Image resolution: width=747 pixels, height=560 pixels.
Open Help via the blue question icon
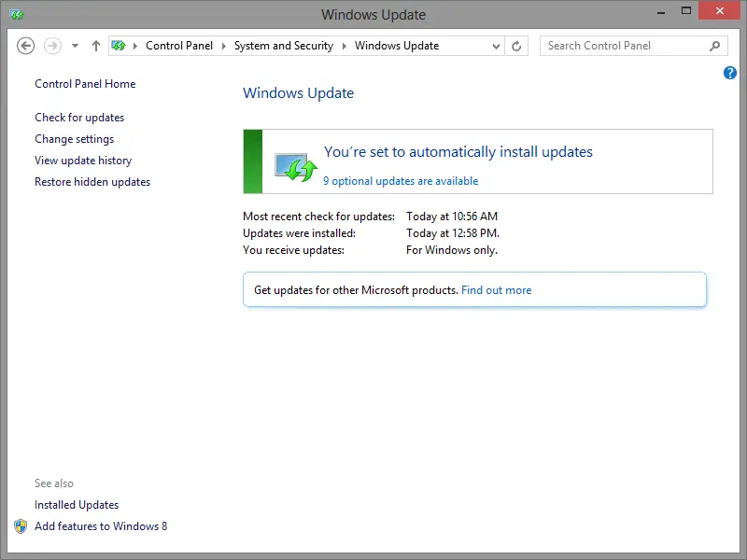tap(729, 73)
